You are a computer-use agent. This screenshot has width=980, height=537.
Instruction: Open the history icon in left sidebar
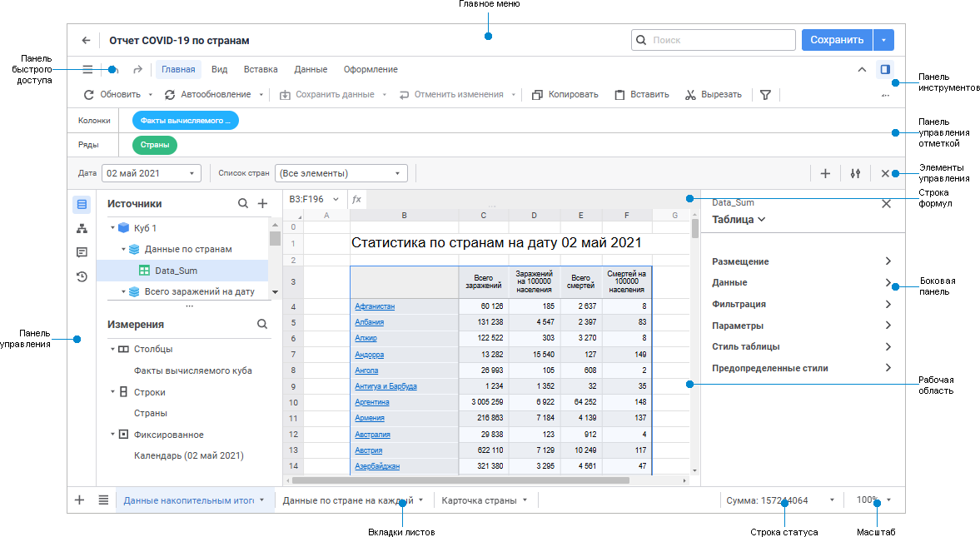pyautogui.click(x=82, y=276)
